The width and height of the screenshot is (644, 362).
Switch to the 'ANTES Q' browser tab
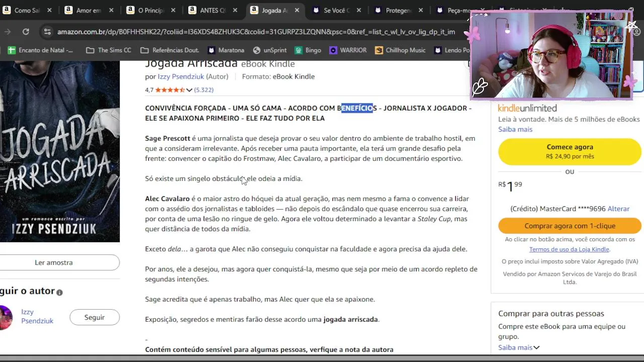coord(213,10)
